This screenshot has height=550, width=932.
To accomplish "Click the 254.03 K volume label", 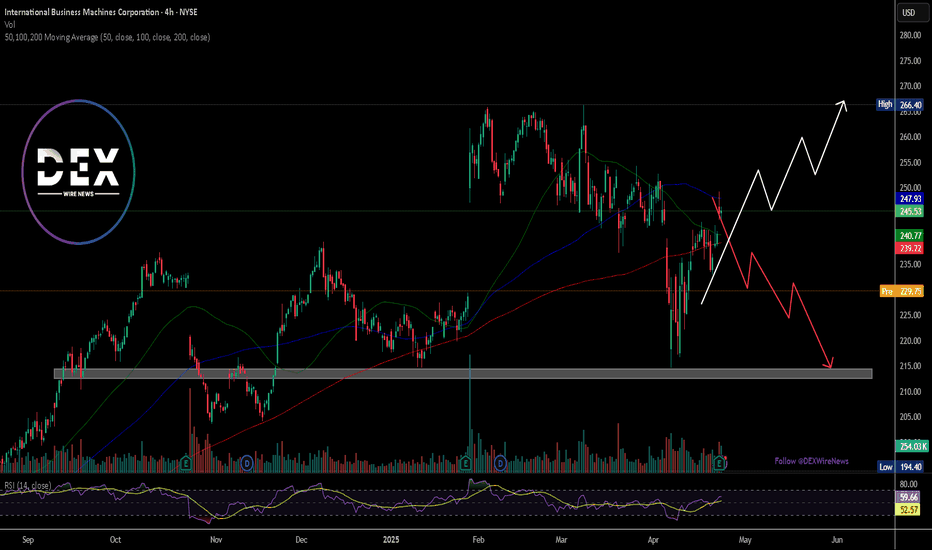I will coord(911,446).
